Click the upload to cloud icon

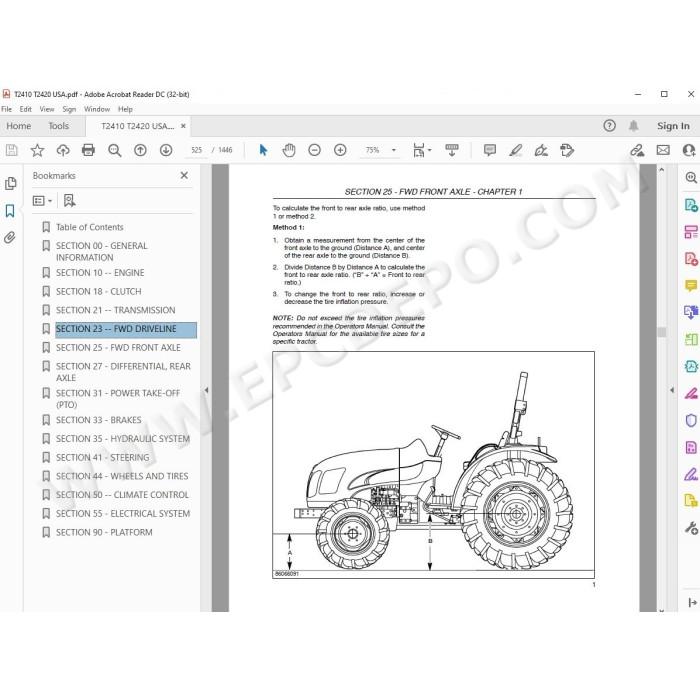click(x=63, y=150)
